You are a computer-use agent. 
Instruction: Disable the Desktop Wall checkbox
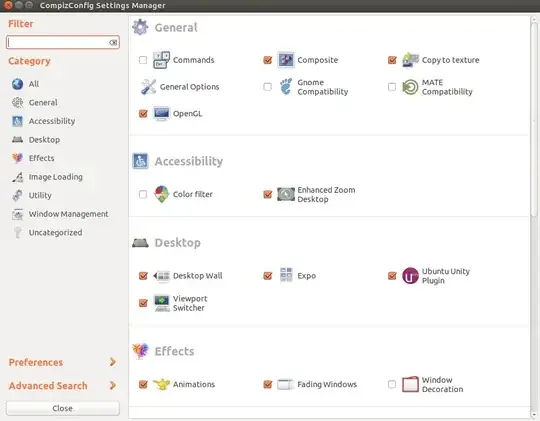[143, 276]
